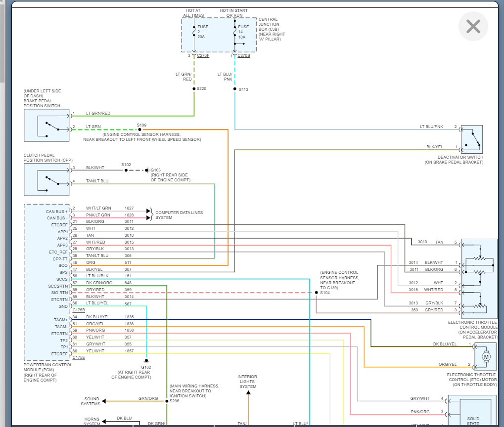The image size is (504, 427).
Task: Click the deactivator switch symbol
Action: coord(471,139)
